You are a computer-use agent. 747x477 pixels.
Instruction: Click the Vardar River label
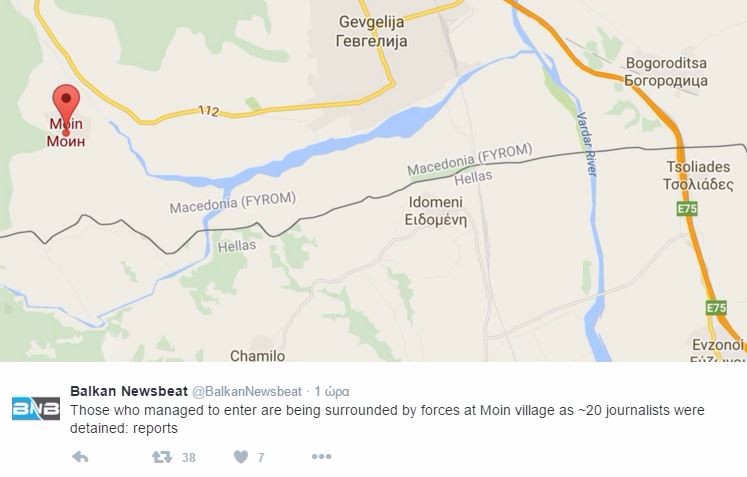coord(587,144)
